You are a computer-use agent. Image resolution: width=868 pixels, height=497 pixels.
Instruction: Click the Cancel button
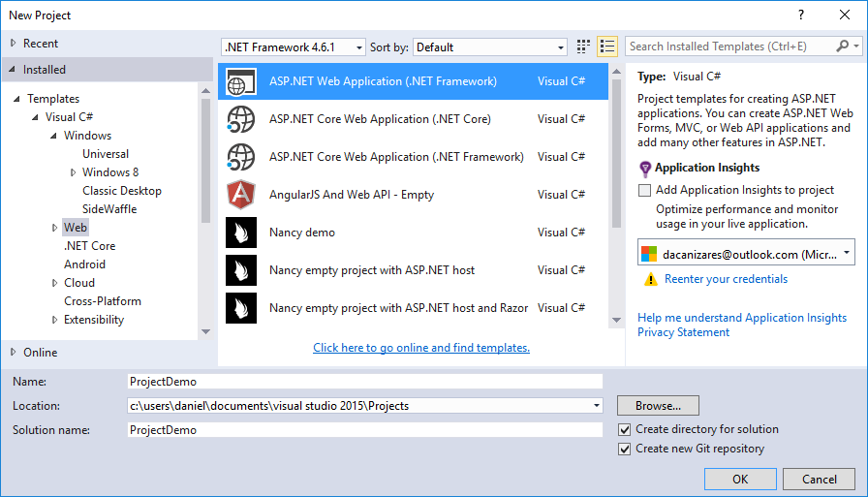pyautogui.click(x=820, y=480)
